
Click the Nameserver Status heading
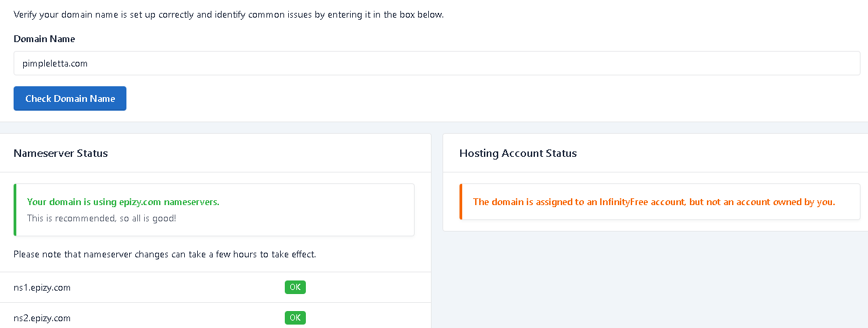pyautogui.click(x=60, y=153)
